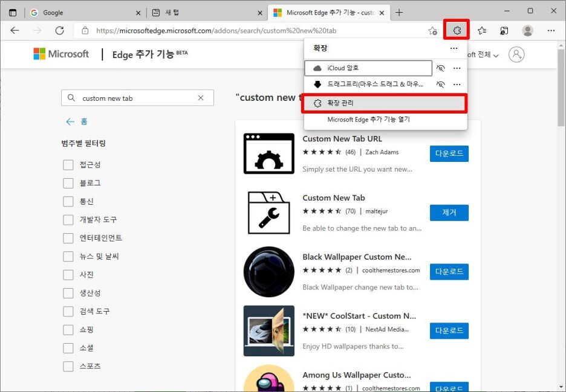Open Edge 추가 기능 header link
The image size is (566, 392).
coord(150,54)
